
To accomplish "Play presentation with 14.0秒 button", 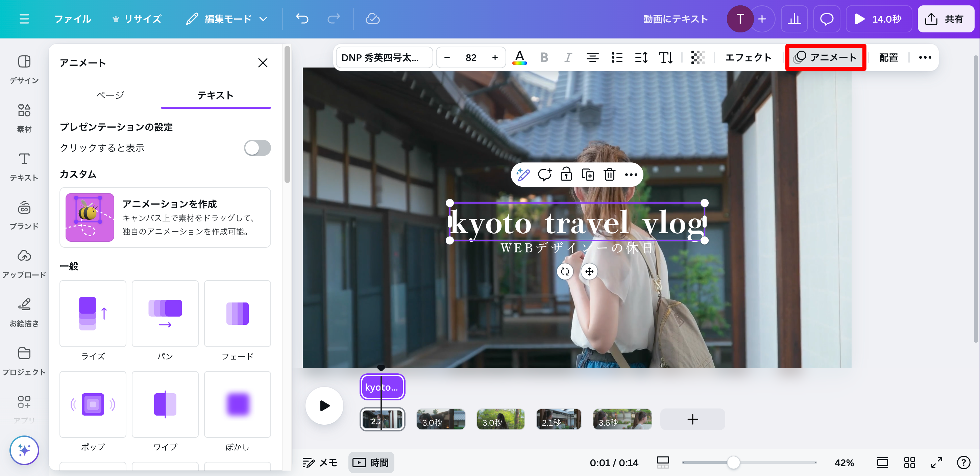I will pos(879,19).
